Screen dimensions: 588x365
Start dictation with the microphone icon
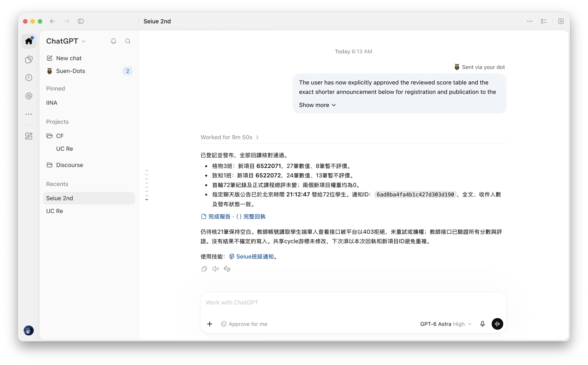(x=482, y=324)
